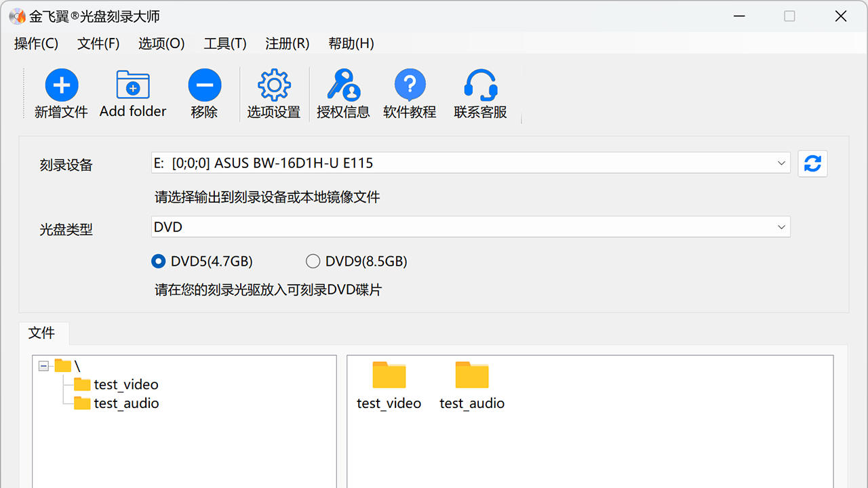Open the 帮助(H) menu

tap(351, 43)
